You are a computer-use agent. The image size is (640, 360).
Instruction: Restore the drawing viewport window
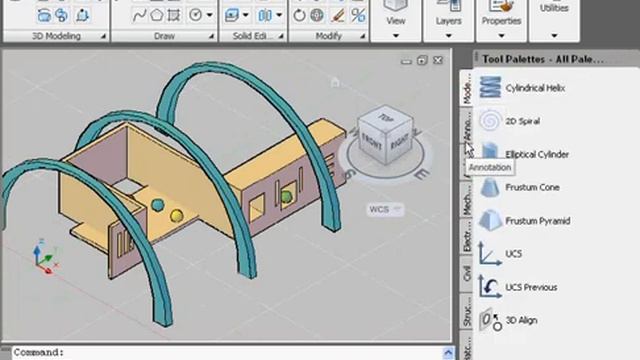422,60
